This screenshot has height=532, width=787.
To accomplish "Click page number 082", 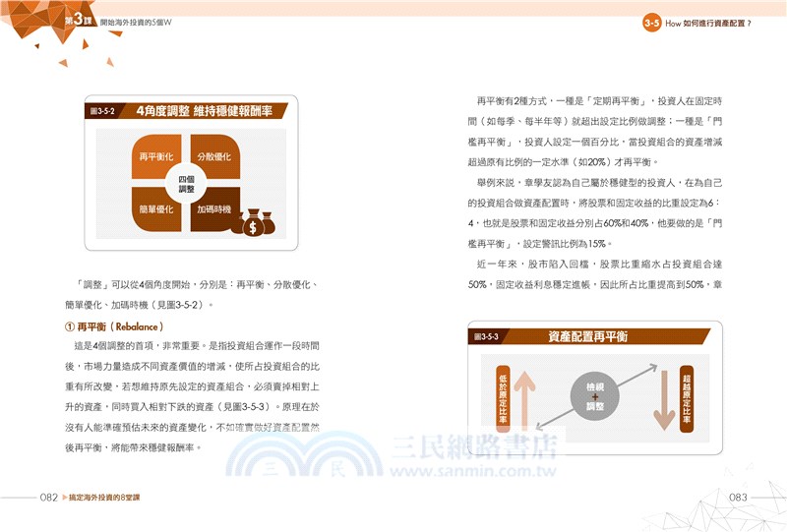I will tap(48, 498).
